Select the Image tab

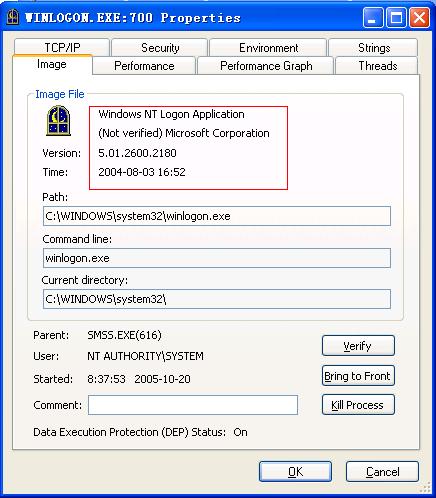[x=52, y=64]
